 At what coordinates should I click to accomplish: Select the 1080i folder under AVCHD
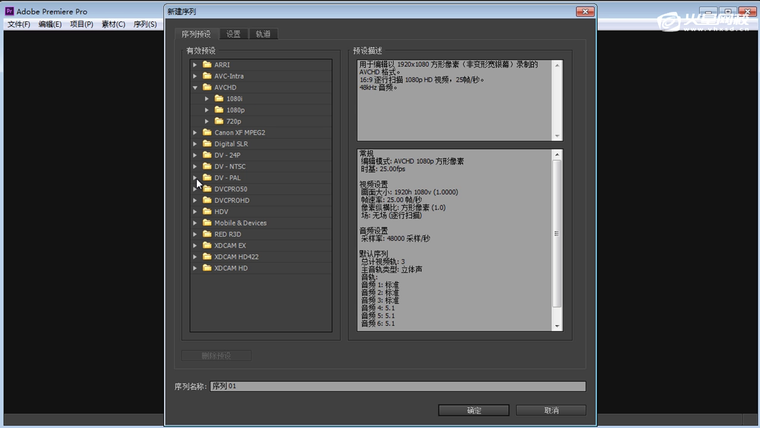pos(219,99)
